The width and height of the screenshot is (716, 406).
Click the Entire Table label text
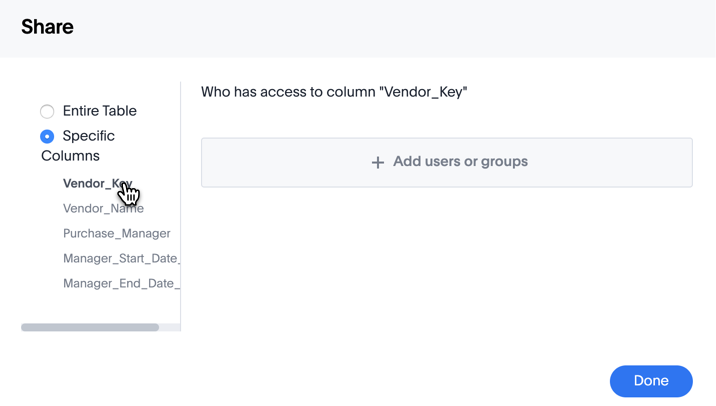99,111
